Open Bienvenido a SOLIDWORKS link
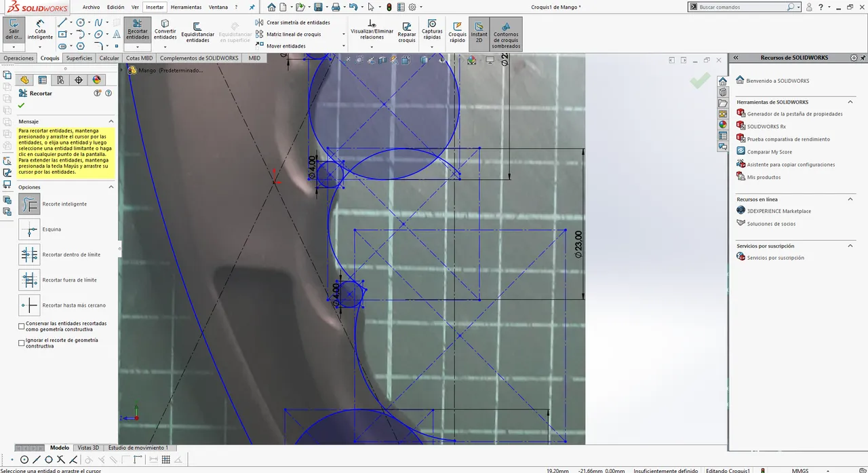The image size is (868, 473). (777, 81)
